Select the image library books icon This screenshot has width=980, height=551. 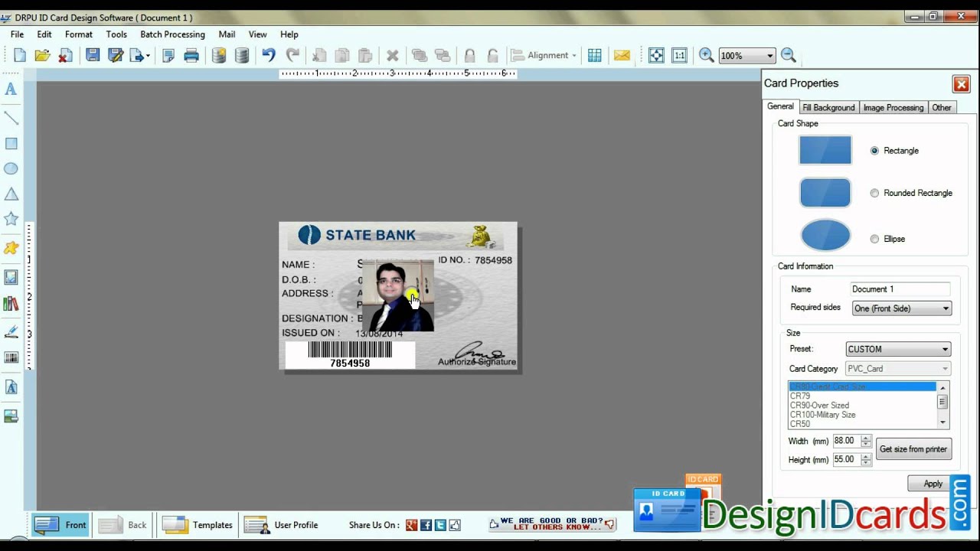pyautogui.click(x=11, y=304)
